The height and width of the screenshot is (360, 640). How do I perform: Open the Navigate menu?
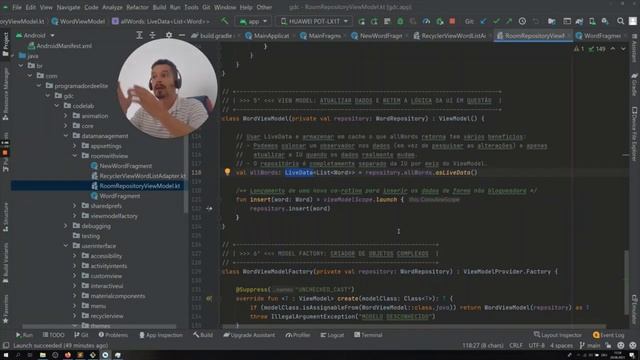[68, 7]
